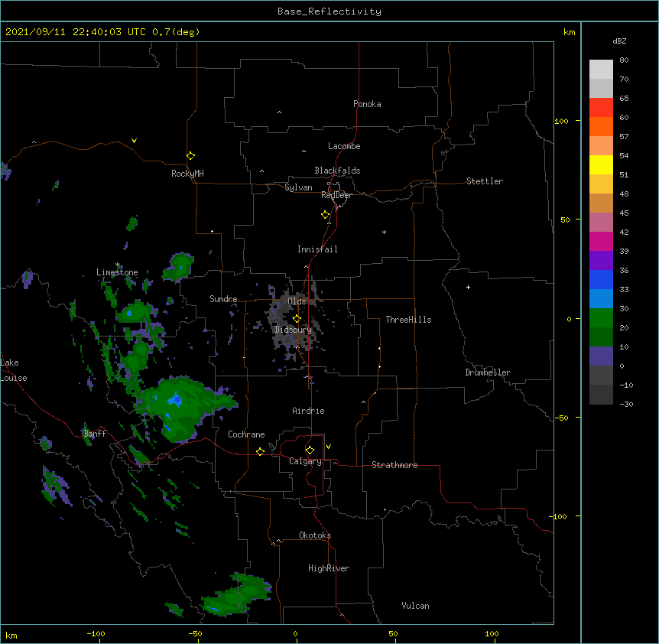Click the Limestone label

coord(117,272)
